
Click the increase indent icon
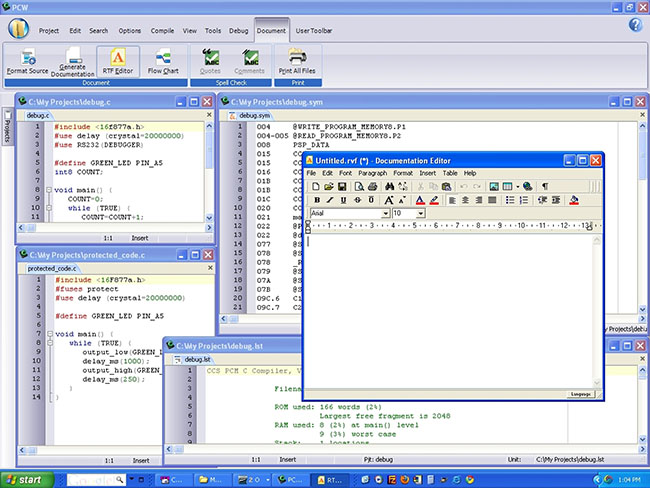(x=556, y=200)
